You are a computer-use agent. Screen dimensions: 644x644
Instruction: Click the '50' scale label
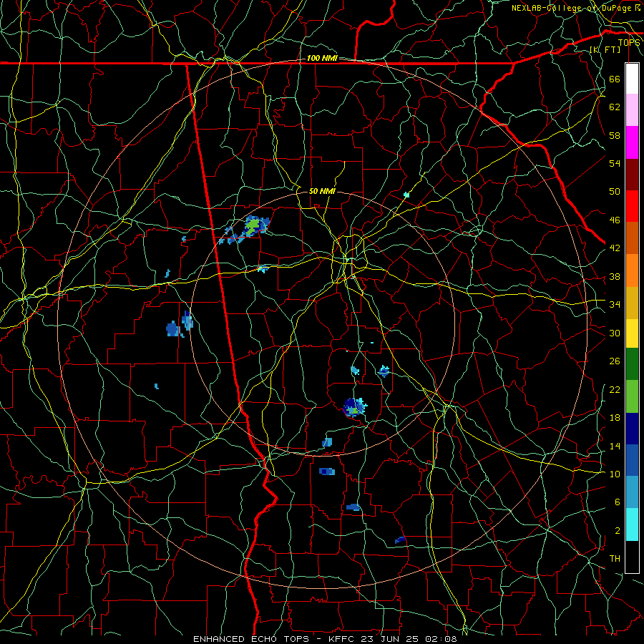click(x=615, y=192)
